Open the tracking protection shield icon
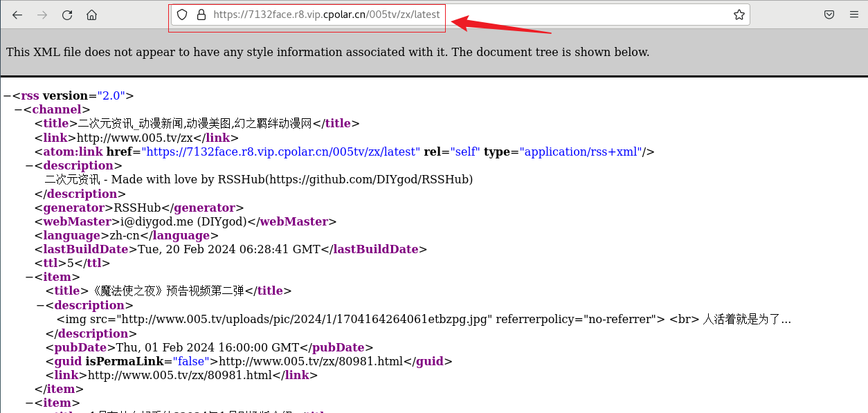The width and height of the screenshot is (868, 413). pyautogui.click(x=182, y=15)
